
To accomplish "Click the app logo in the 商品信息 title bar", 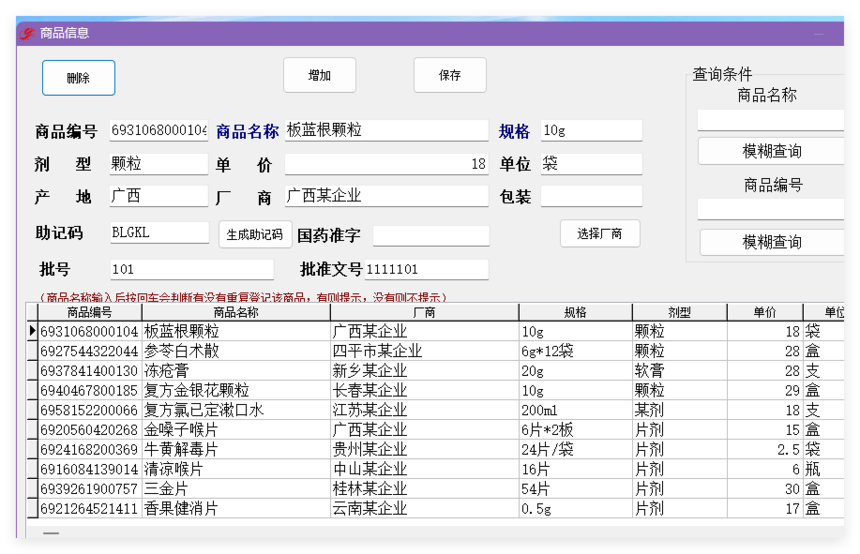I will (x=27, y=33).
